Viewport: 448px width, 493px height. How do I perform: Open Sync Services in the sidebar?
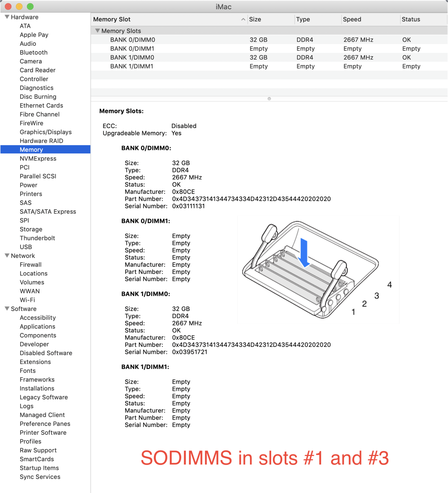[x=40, y=477]
